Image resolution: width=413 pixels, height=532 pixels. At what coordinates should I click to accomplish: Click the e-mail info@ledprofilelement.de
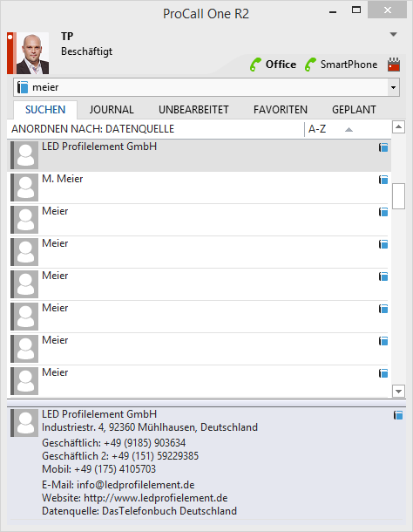(118, 485)
